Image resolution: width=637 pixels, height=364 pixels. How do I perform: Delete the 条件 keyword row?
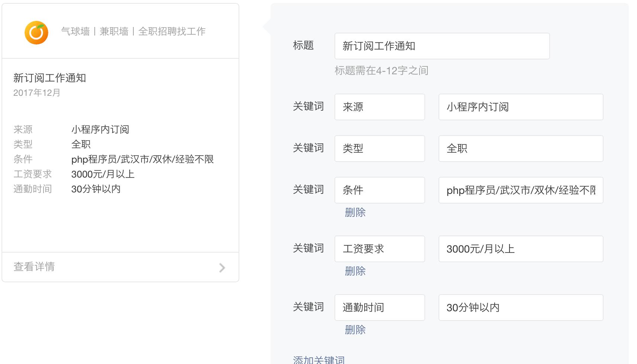[355, 212]
